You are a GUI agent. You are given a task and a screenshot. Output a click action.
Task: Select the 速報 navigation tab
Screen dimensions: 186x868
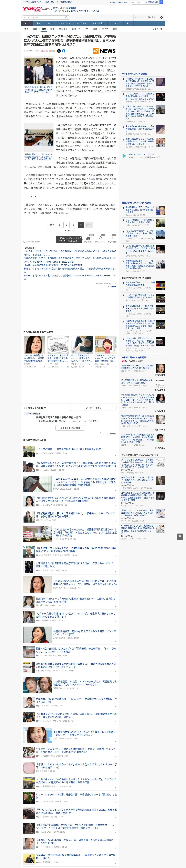click(x=38, y=24)
